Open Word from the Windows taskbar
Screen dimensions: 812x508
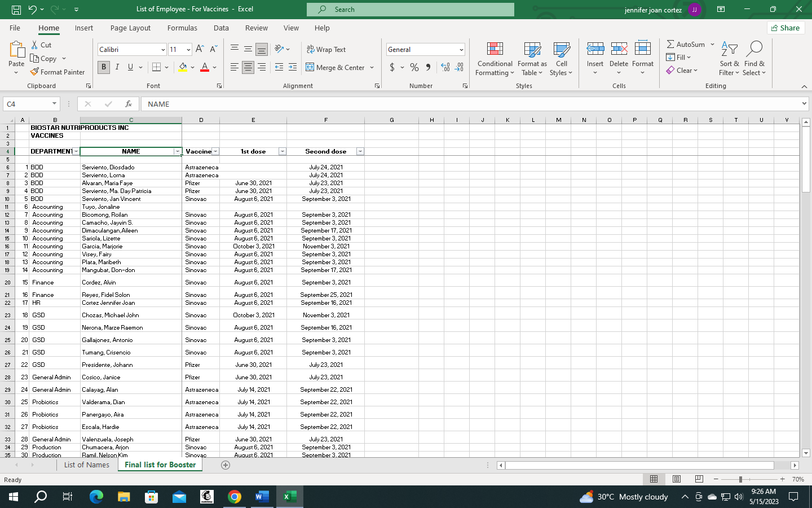point(262,497)
